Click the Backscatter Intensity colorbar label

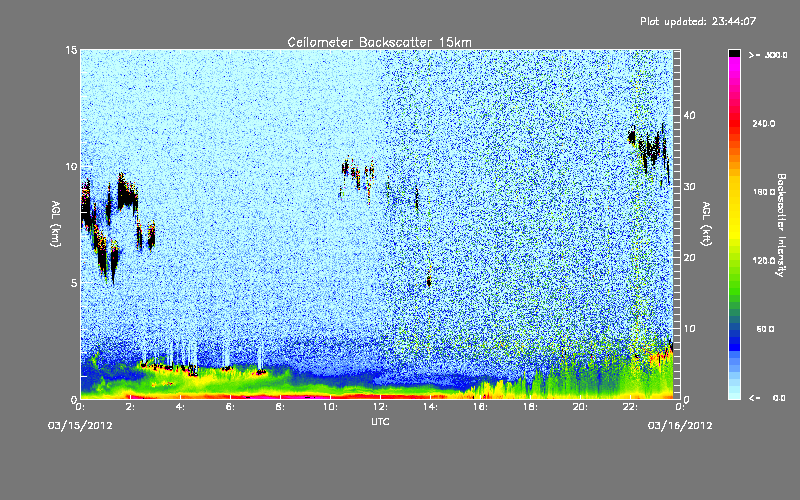pyautogui.click(x=781, y=225)
